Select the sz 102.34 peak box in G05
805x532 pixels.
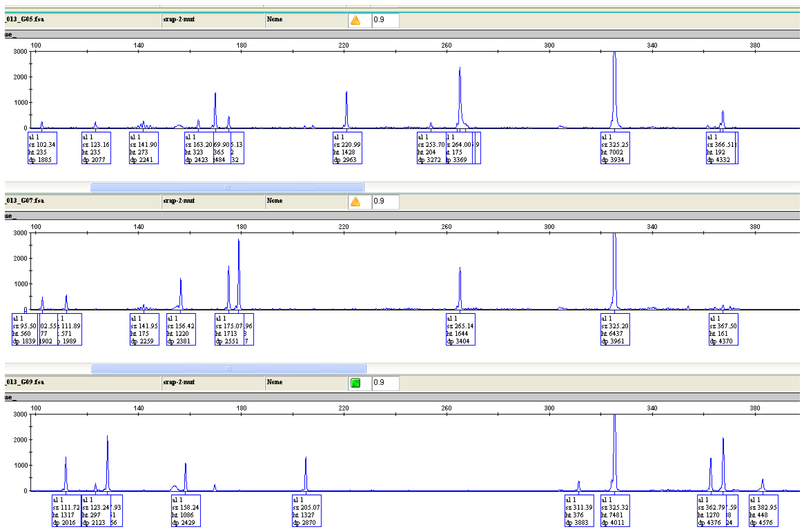click(x=42, y=148)
